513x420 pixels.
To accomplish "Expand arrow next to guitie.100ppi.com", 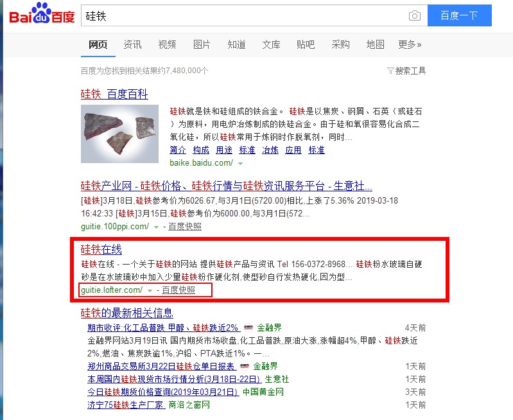I will (x=157, y=227).
